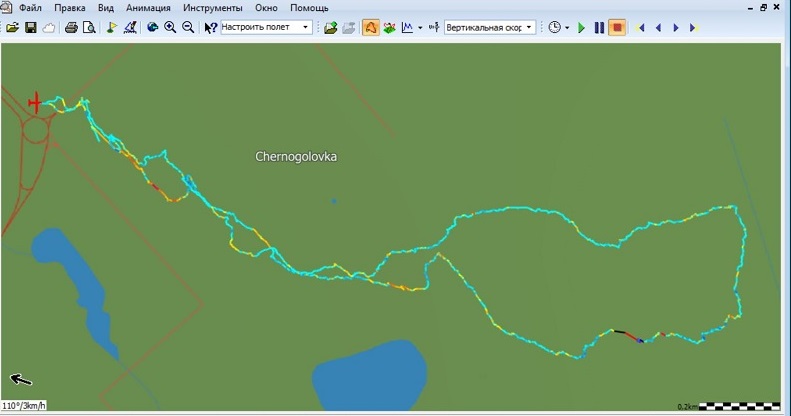
Task: Open the Помощь menu
Action: pyautogui.click(x=309, y=8)
